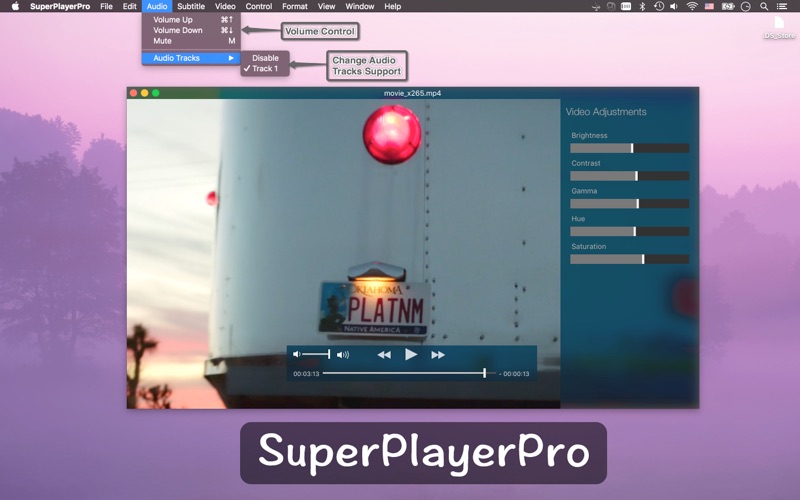Open the Window menu
The height and width of the screenshot is (500, 800).
point(360,6)
